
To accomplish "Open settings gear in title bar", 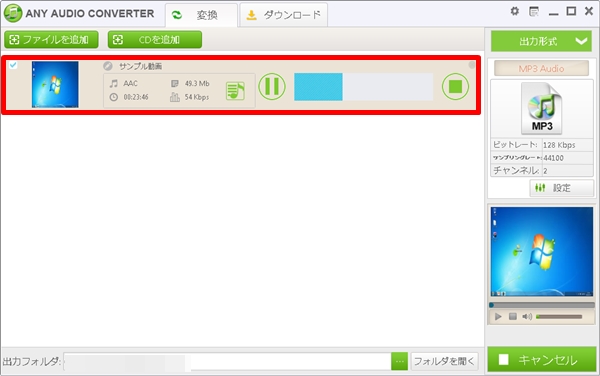I will [515, 11].
